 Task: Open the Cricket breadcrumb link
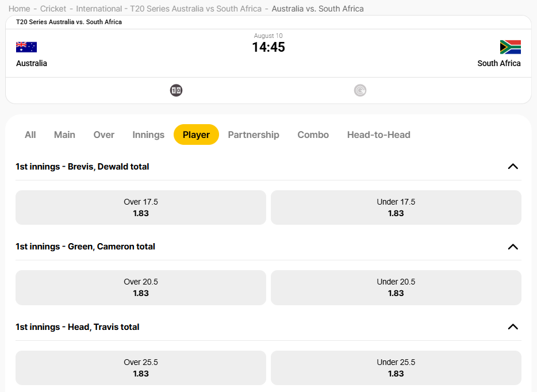52,9
